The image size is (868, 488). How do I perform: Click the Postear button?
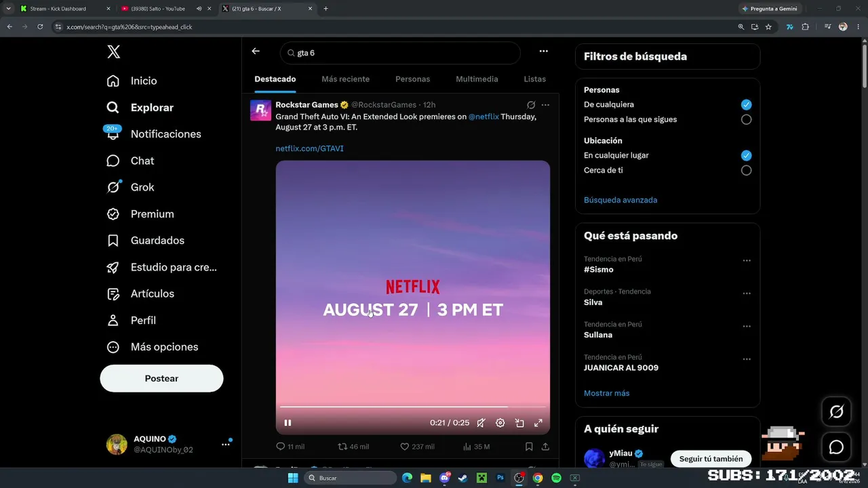(161, 378)
